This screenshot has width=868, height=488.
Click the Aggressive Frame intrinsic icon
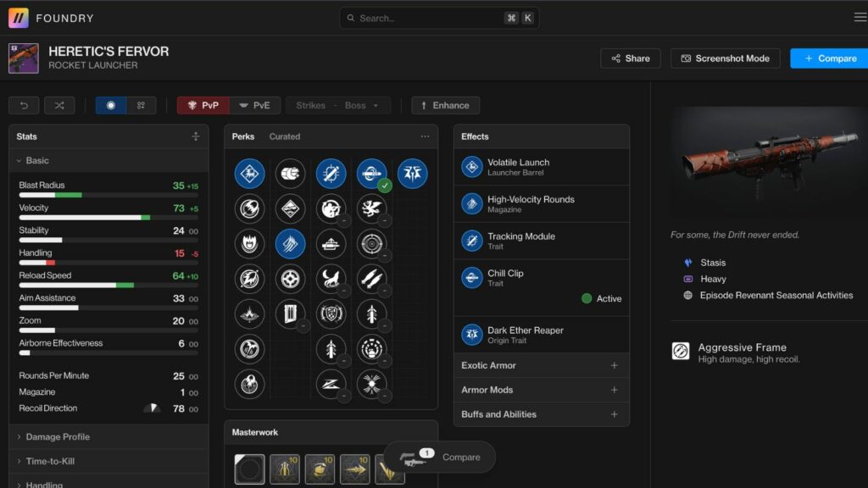pos(681,351)
